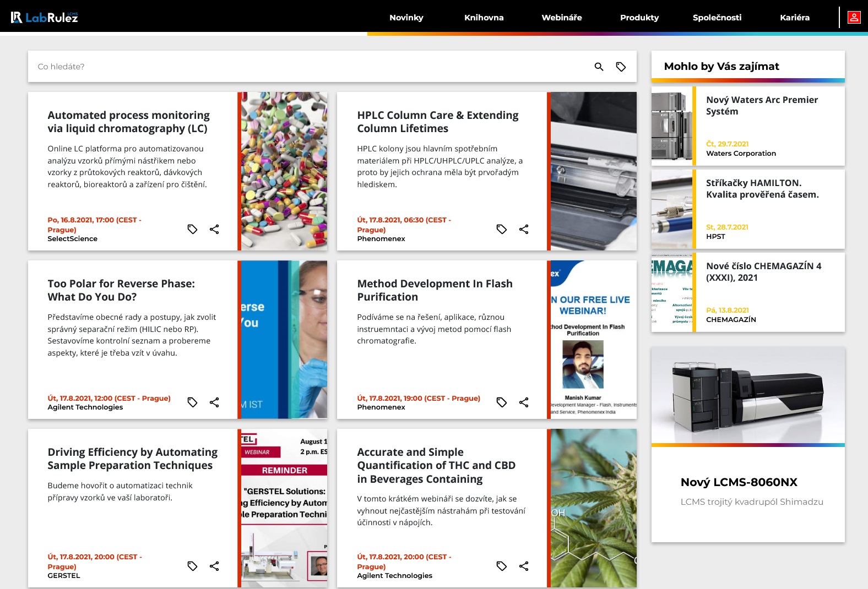The height and width of the screenshot is (589, 868).
Task: Open 'Nové číslo CHEMAGAZÍN 4' article
Action: click(763, 271)
